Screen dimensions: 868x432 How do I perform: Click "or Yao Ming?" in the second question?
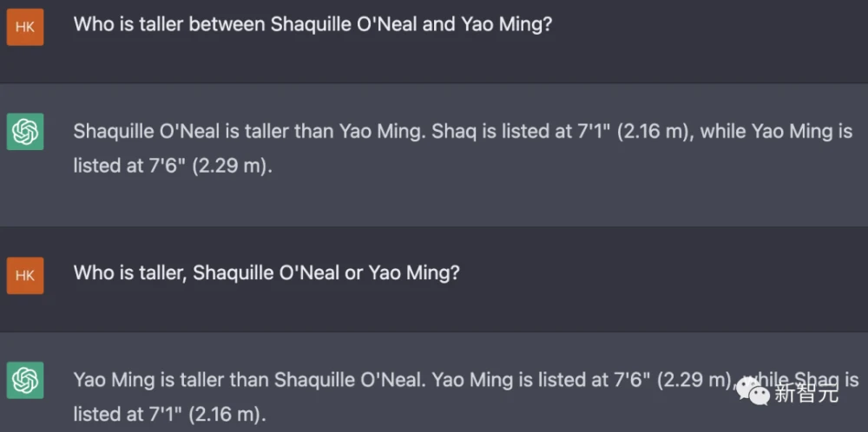[x=402, y=273]
